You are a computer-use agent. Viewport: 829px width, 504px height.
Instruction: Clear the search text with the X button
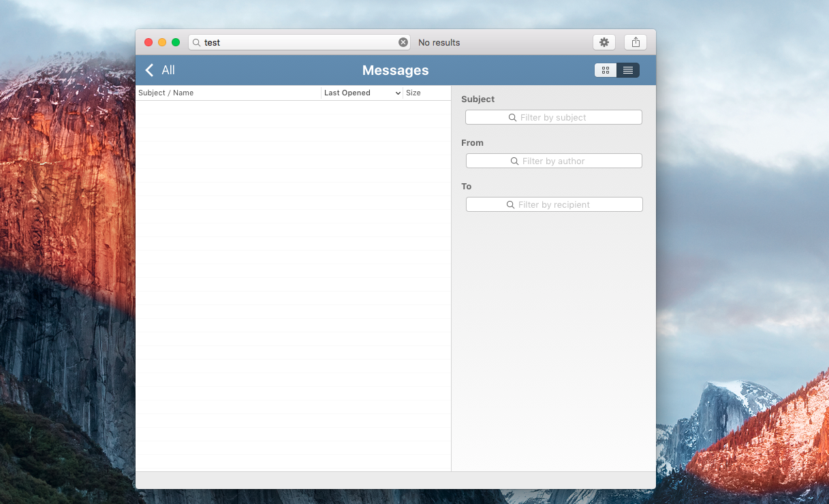coord(403,42)
